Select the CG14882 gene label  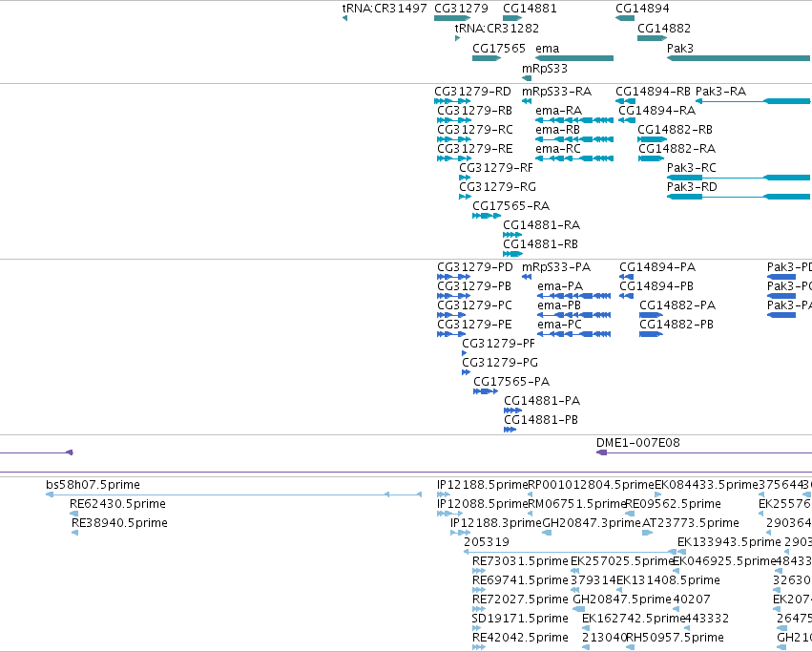pyautogui.click(x=664, y=28)
